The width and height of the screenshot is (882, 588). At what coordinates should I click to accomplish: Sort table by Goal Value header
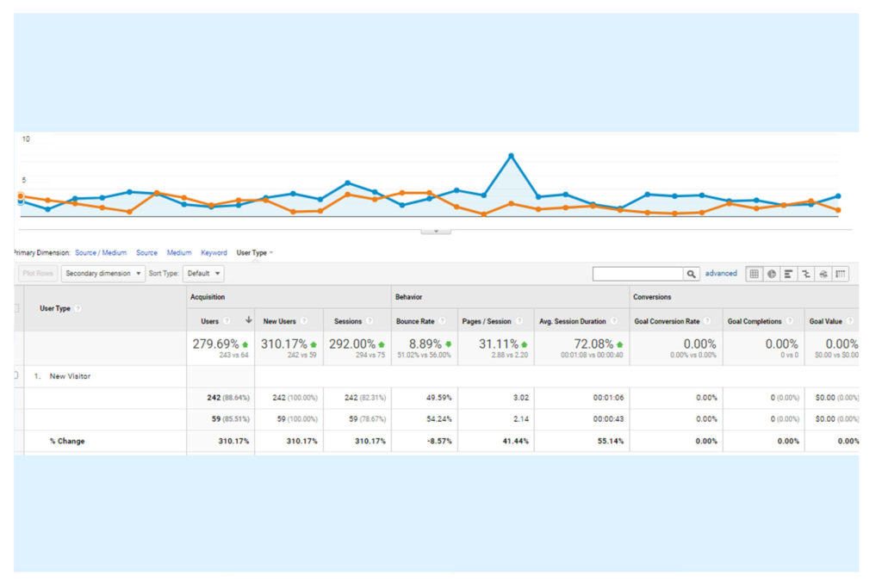[826, 321]
